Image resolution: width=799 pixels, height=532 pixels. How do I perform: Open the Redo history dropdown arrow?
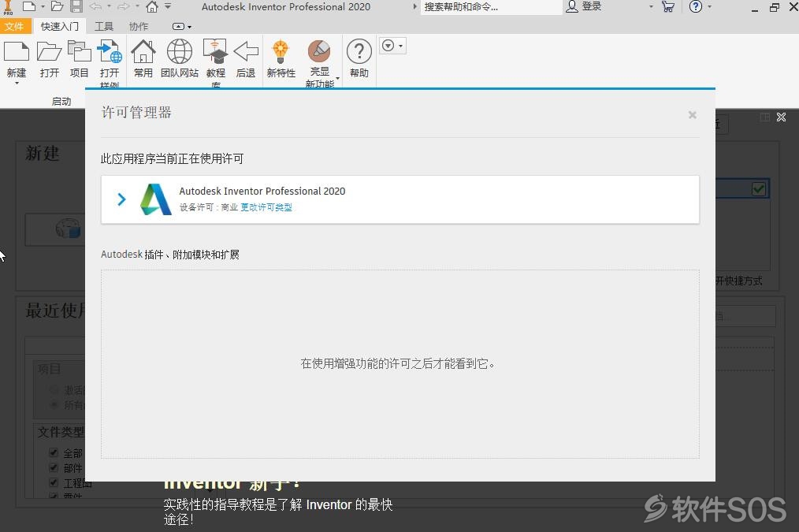click(137, 6)
